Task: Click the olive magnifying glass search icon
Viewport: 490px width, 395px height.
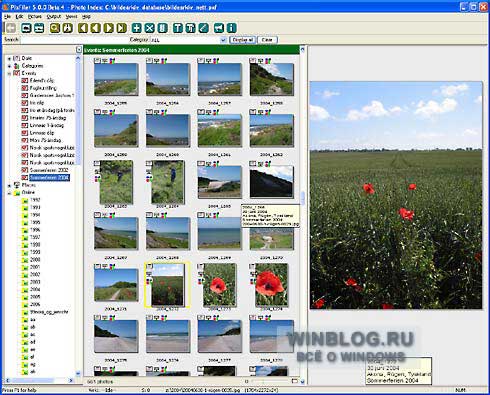Action: click(x=55, y=28)
